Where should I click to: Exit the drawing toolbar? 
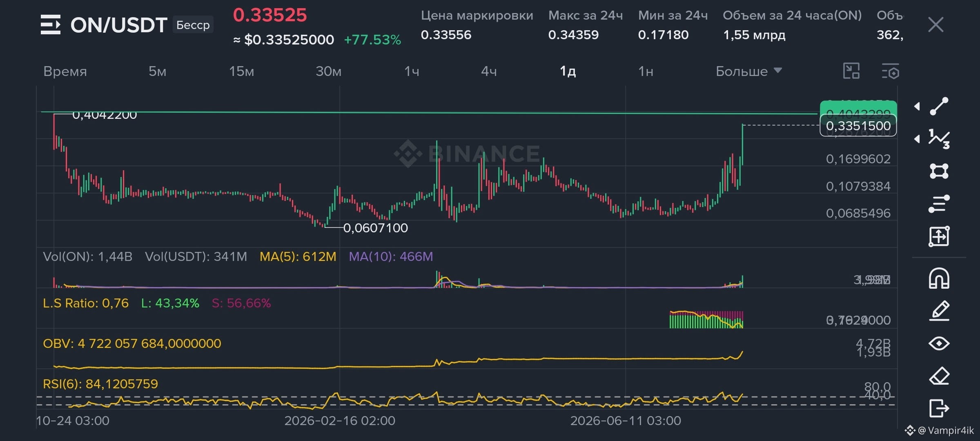click(x=939, y=408)
